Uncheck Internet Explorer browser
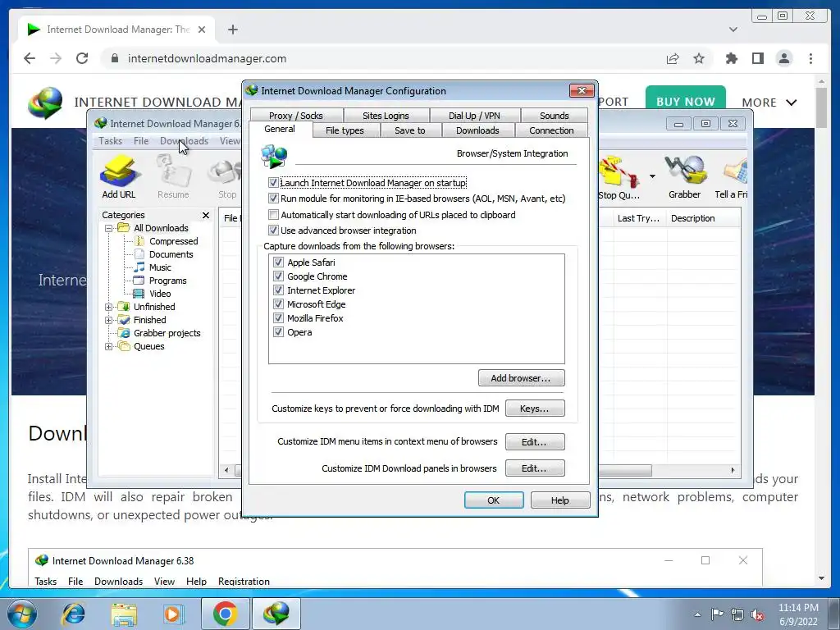Screen dimensions: 840x630 click(x=278, y=290)
